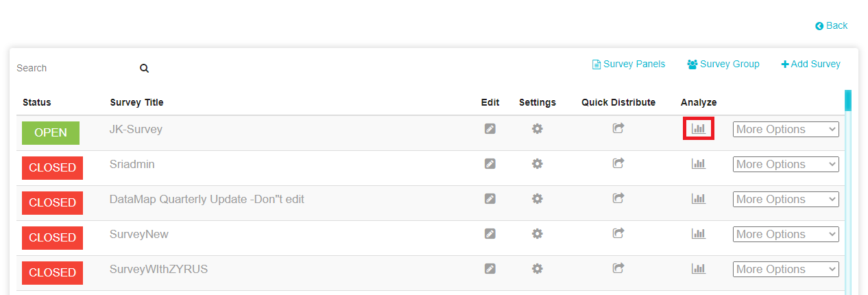Open settings gear for SurveyNew
The height and width of the screenshot is (295, 868).
[538, 233]
